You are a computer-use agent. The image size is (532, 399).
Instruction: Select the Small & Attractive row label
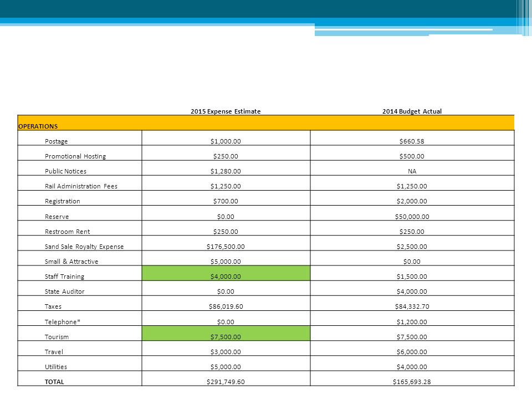tap(71, 261)
